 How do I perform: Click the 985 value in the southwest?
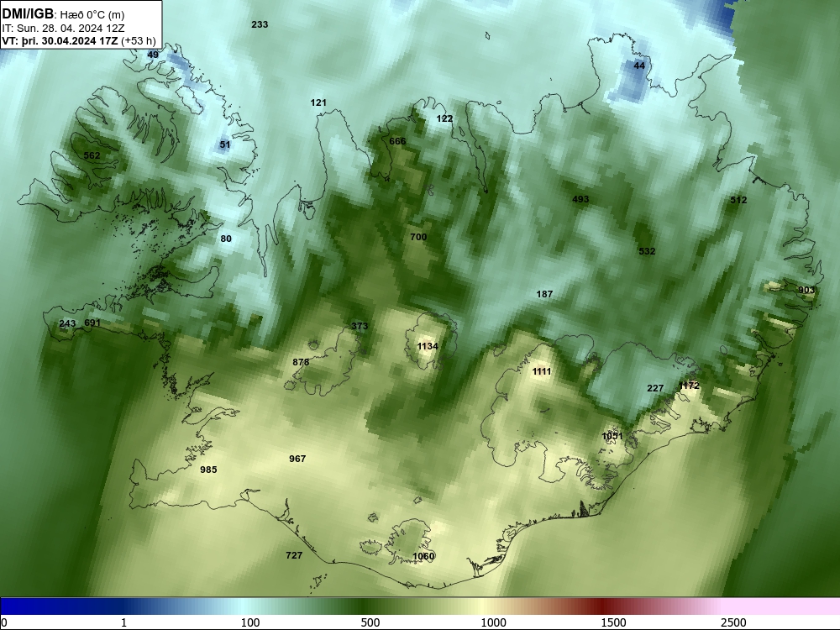pos(208,470)
